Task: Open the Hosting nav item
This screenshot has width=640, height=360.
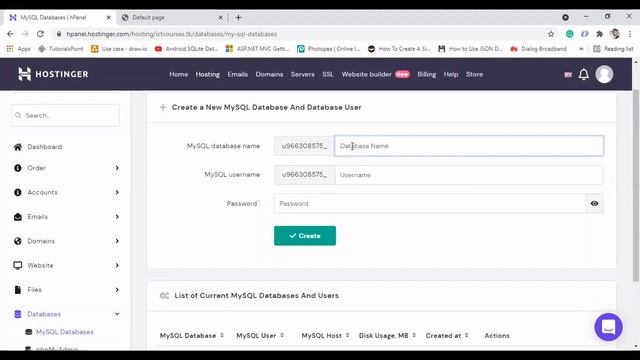Action: [208, 74]
